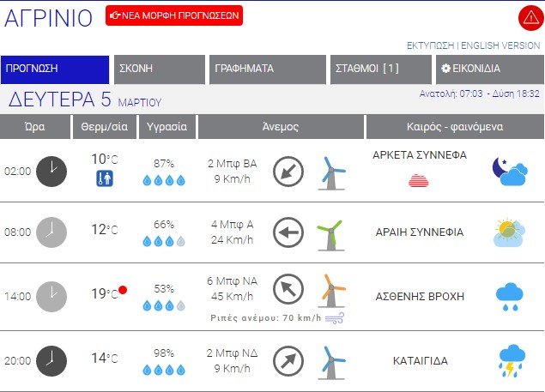Click the northeast wind direction arrow icon

pyautogui.click(x=288, y=361)
